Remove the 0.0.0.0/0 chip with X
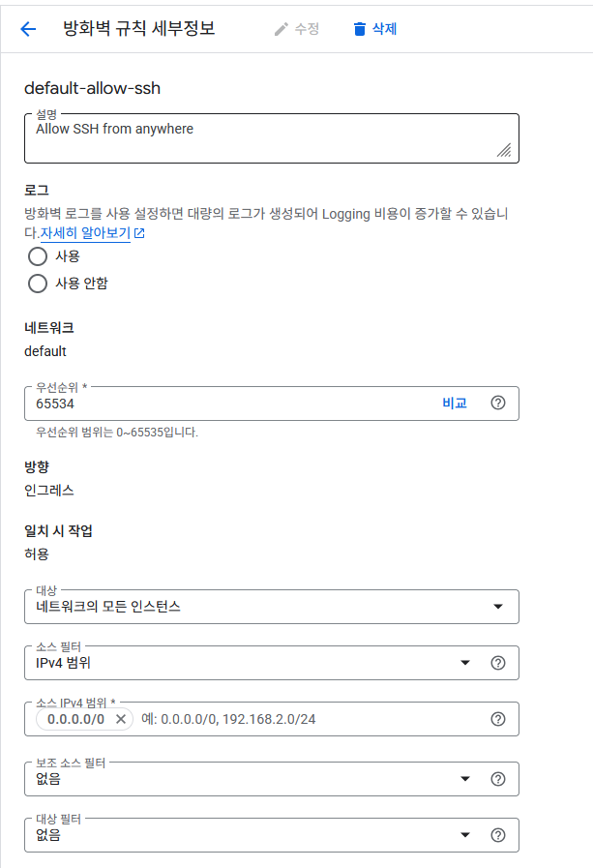This screenshot has width=593, height=868. click(121, 719)
